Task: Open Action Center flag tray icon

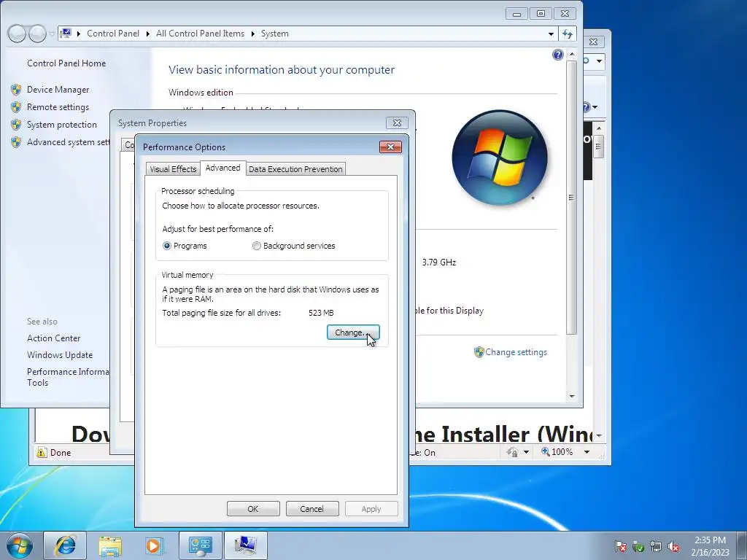Action: 620,546
